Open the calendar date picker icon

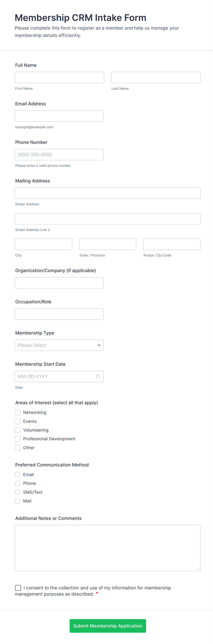pyautogui.click(x=98, y=376)
